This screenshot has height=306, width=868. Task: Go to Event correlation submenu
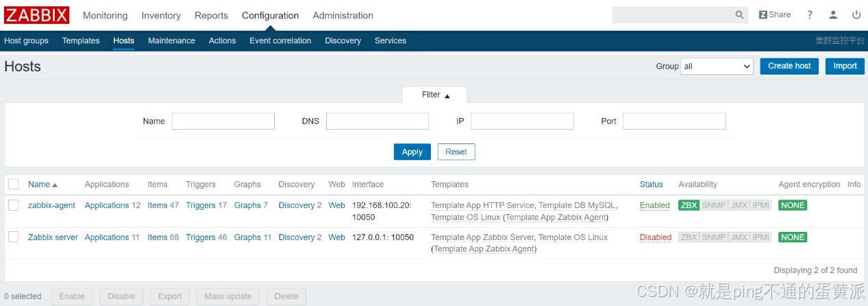(x=280, y=40)
